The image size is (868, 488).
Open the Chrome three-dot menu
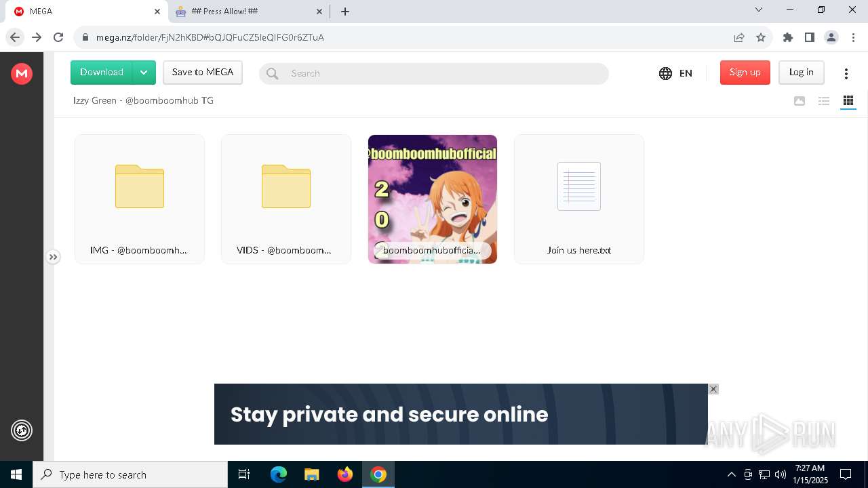(x=853, y=37)
